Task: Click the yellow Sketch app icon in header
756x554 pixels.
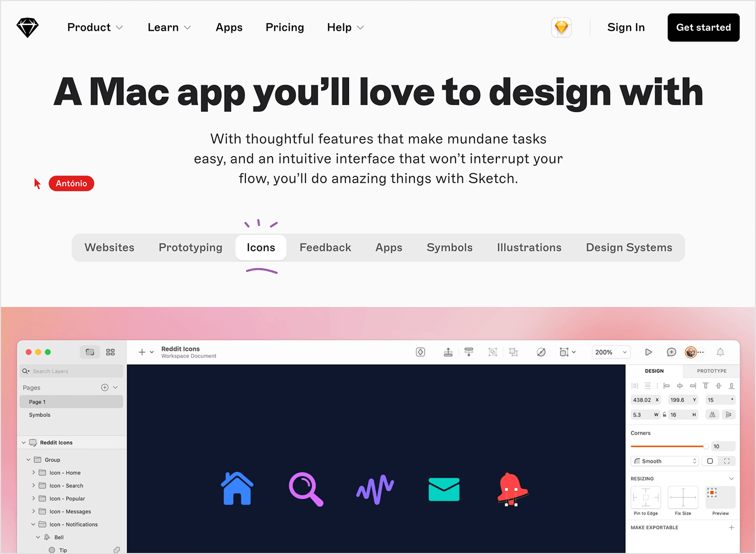Action: coord(561,27)
